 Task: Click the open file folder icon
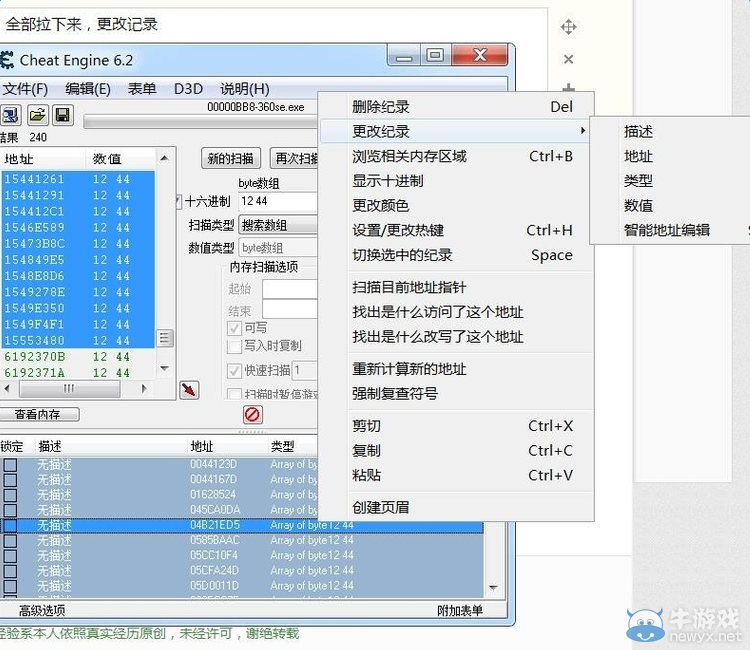[37, 115]
